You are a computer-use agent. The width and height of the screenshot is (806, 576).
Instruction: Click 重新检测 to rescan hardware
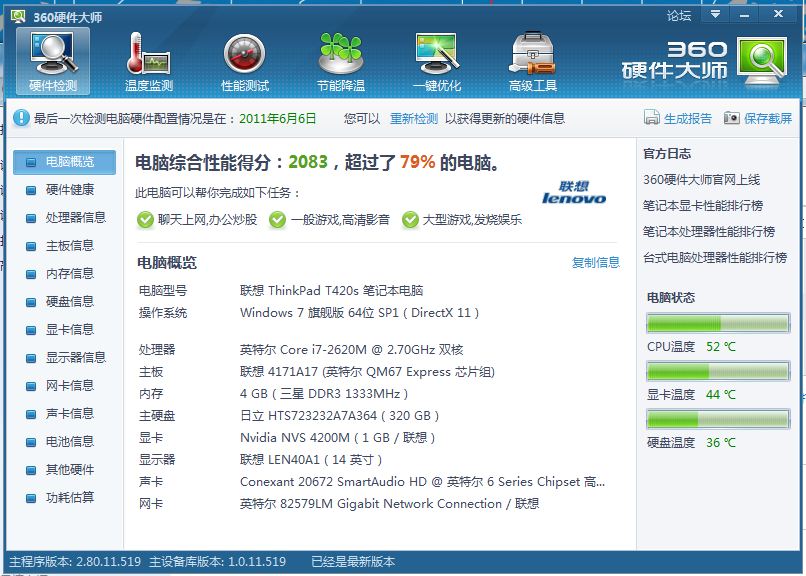[414, 119]
